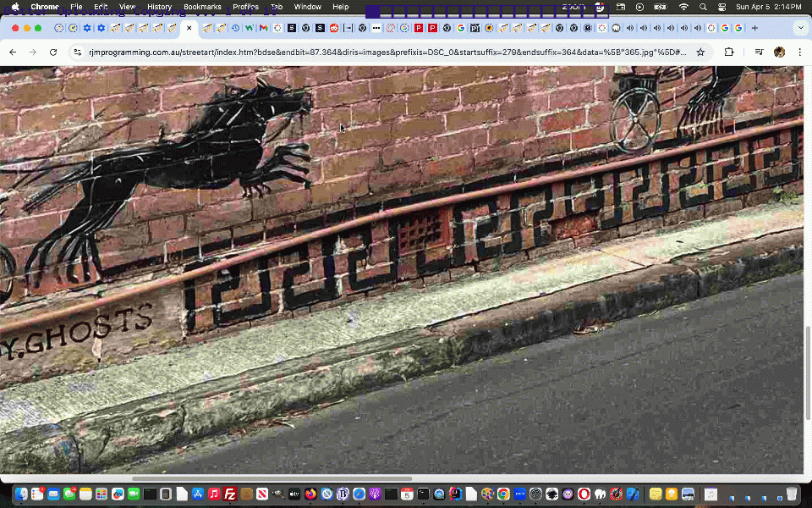Click the bookmark star in the address bar
The image size is (812, 508).
click(x=700, y=52)
